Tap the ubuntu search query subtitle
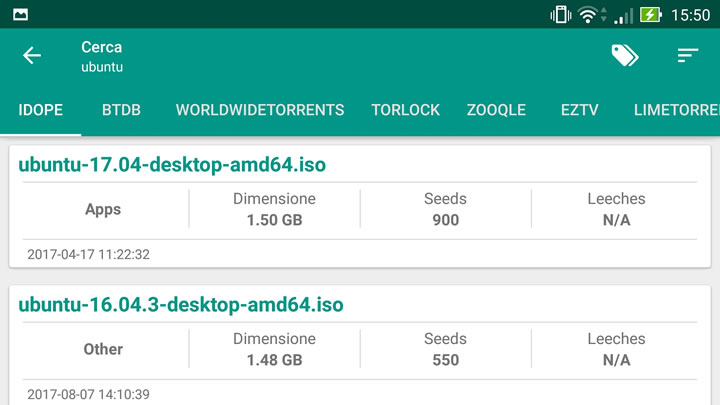Screen dimensions: 720x405 tap(102, 67)
